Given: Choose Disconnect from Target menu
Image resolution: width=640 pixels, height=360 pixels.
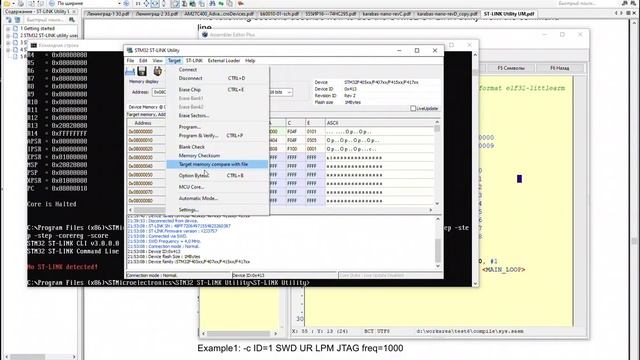Looking at the screenshot, I should tap(218, 78).
